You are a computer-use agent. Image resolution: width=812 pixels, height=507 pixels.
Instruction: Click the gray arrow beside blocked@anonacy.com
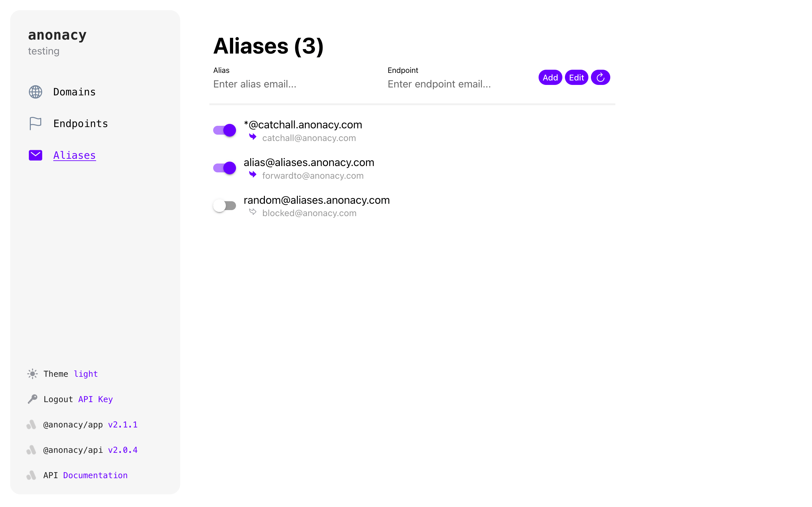tap(253, 212)
